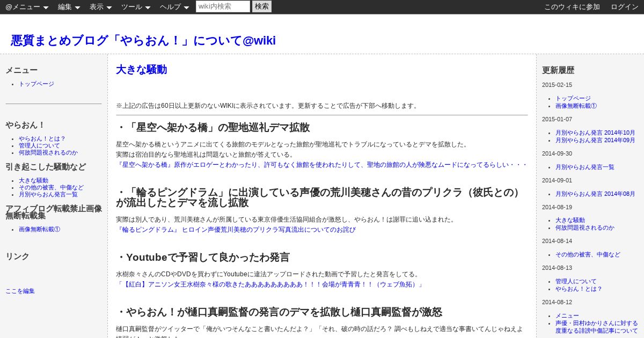
Task: Select the 更新履歴 sidebar heading
Action: click(558, 70)
